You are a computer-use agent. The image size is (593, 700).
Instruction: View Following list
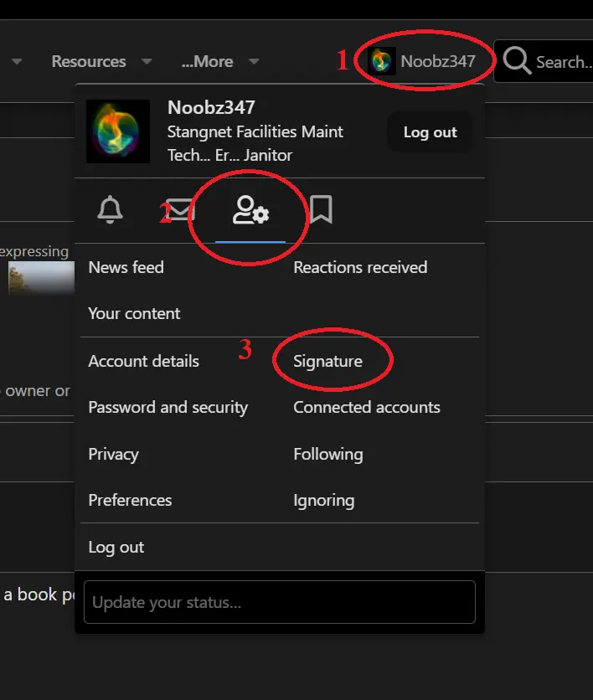pyautogui.click(x=328, y=454)
